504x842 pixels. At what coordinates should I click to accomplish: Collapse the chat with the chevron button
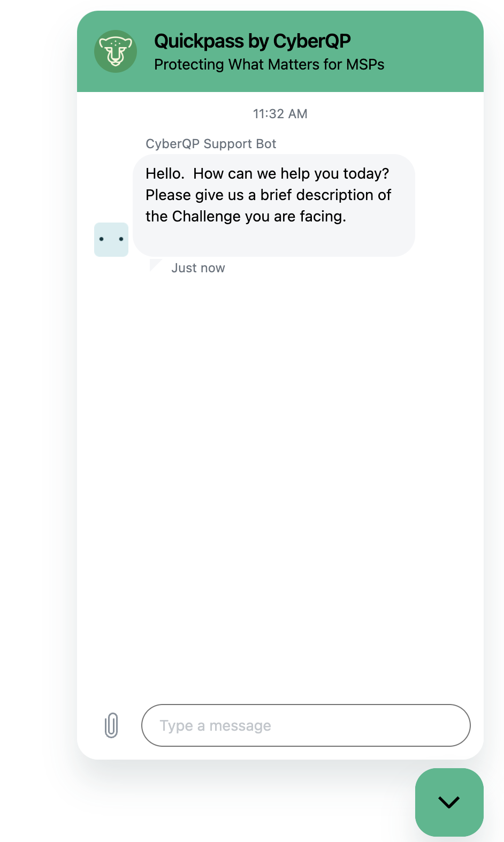coord(449,802)
